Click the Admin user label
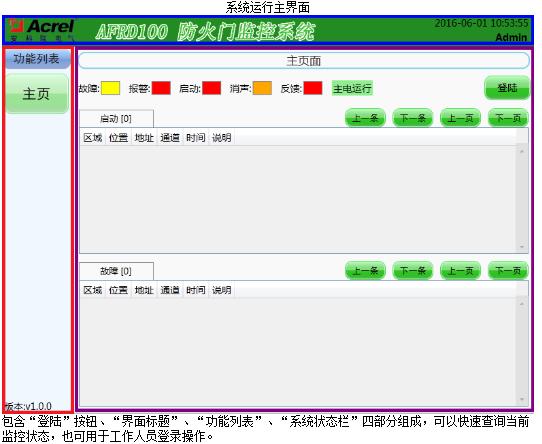This screenshot has width=542, height=444. tap(512, 37)
